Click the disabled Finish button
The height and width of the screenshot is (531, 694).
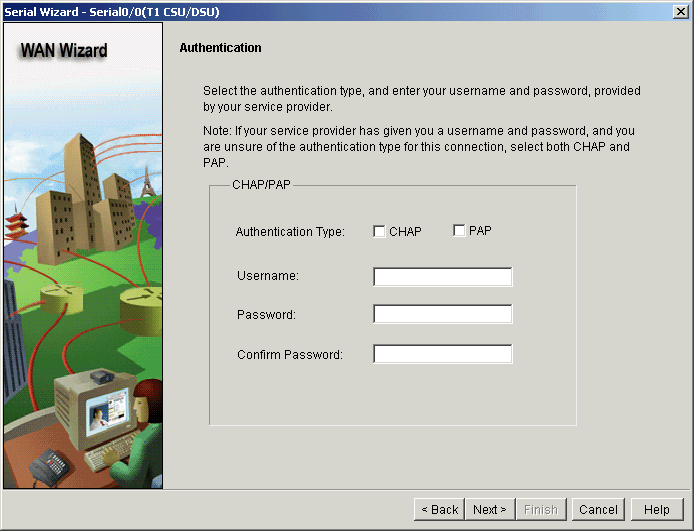541,510
